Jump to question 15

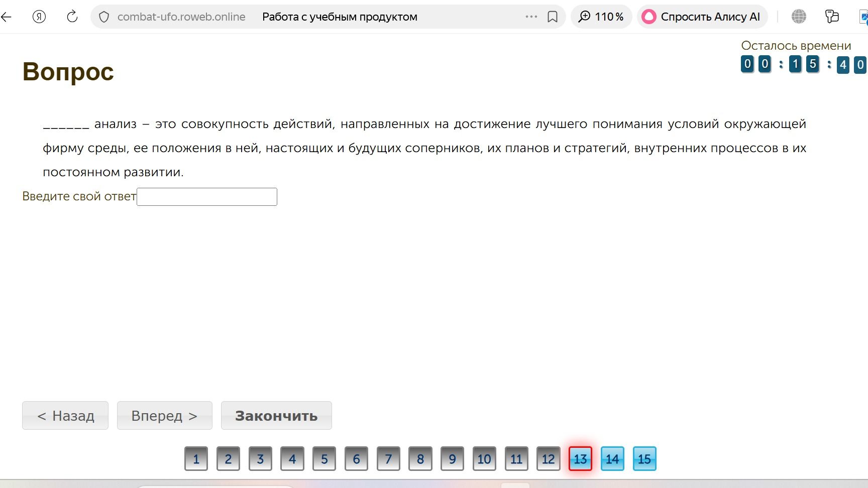tap(644, 458)
